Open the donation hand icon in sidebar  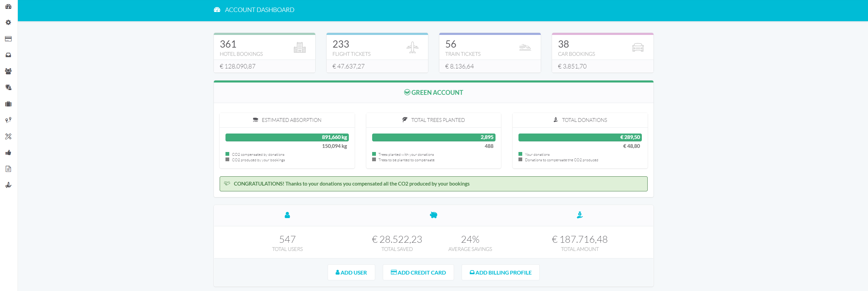[x=8, y=185]
